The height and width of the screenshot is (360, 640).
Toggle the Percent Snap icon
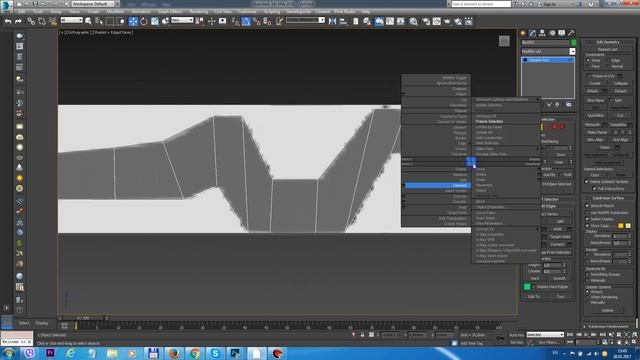[x=257, y=21]
